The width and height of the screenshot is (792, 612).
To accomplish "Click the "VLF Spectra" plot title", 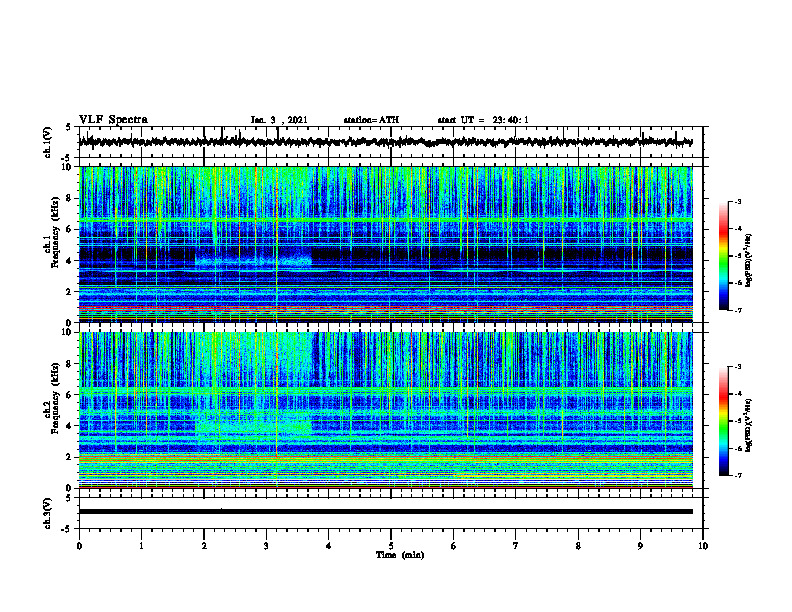I will click(113, 119).
